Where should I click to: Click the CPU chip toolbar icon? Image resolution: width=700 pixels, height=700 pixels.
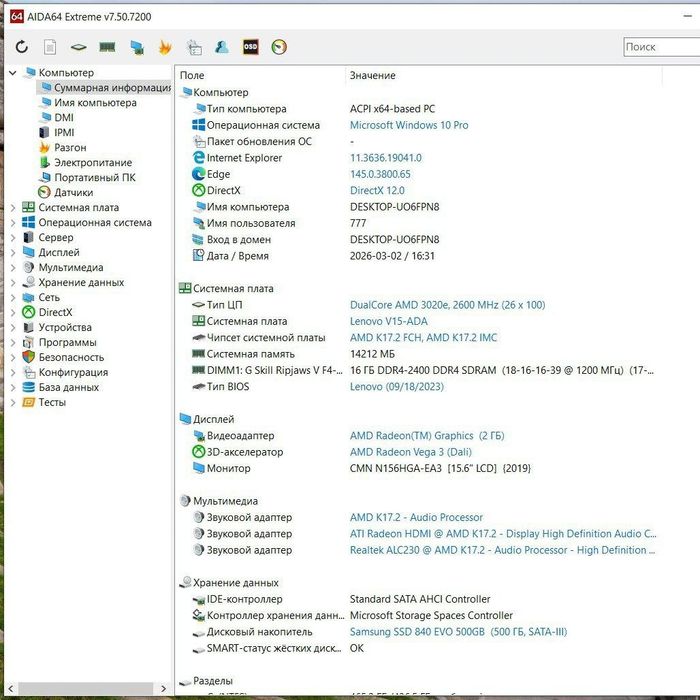click(78, 47)
